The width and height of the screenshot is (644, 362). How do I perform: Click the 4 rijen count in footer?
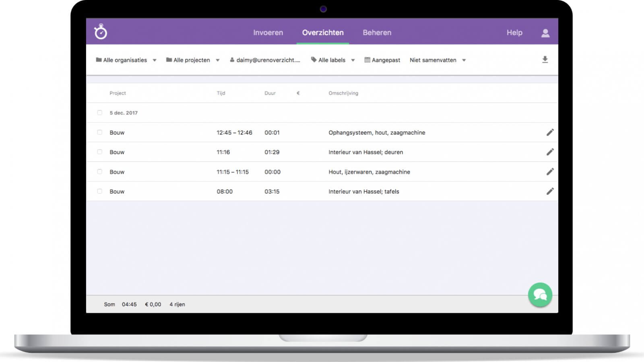pyautogui.click(x=177, y=304)
